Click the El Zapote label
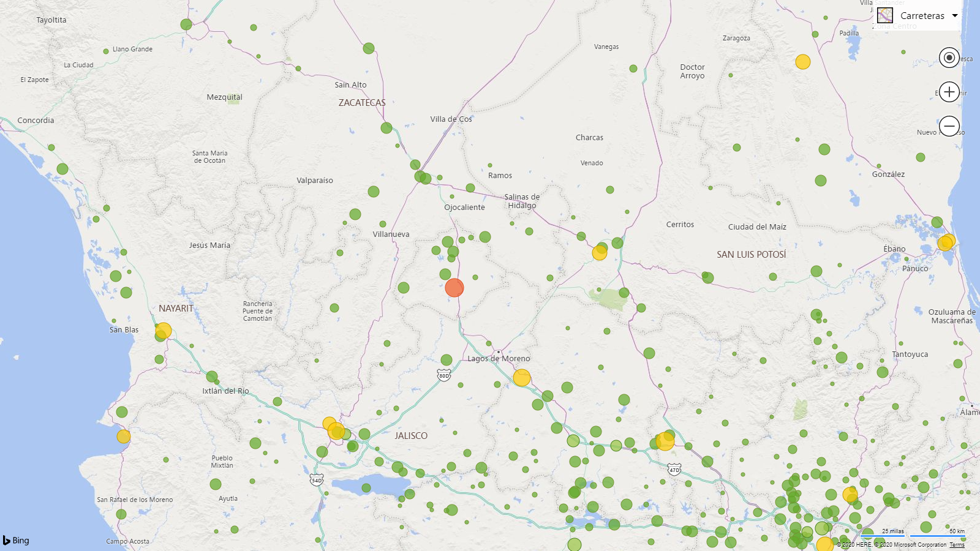Image resolution: width=980 pixels, height=551 pixels. click(x=35, y=80)
